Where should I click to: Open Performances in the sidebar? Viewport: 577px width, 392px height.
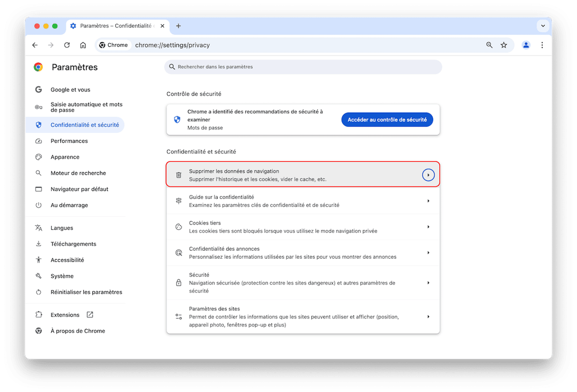pos(69,141)
